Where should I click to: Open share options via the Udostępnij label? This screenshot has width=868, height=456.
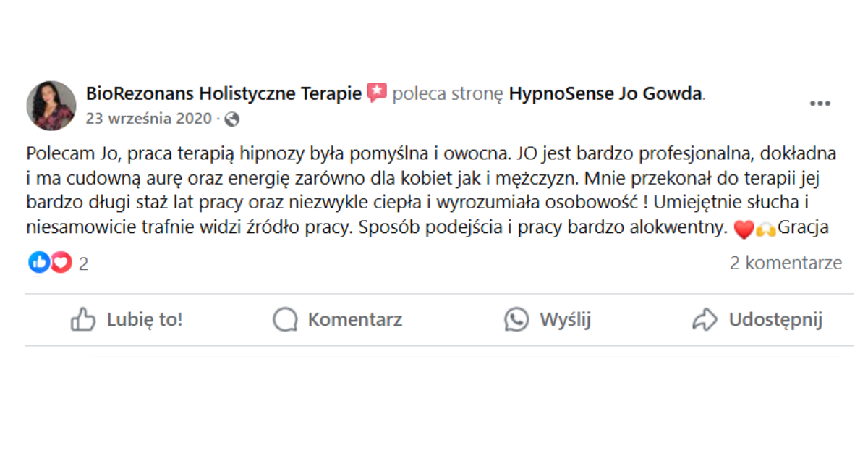click(775, 319)
